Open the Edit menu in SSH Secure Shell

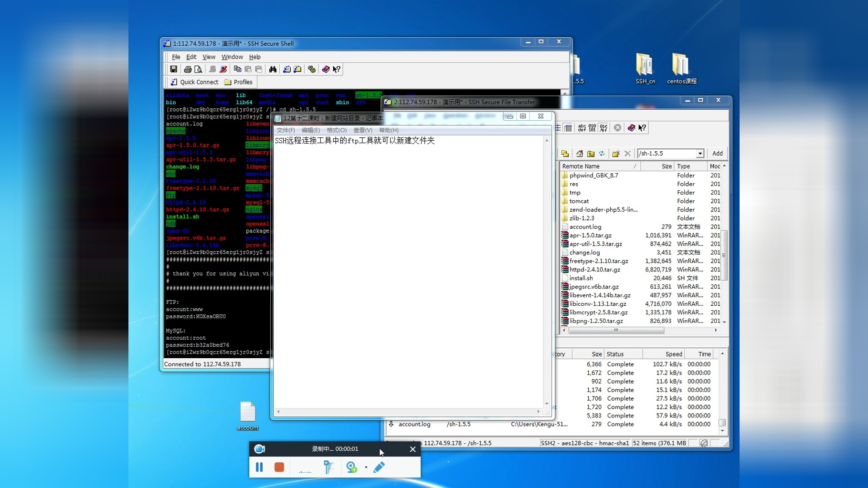191,57
